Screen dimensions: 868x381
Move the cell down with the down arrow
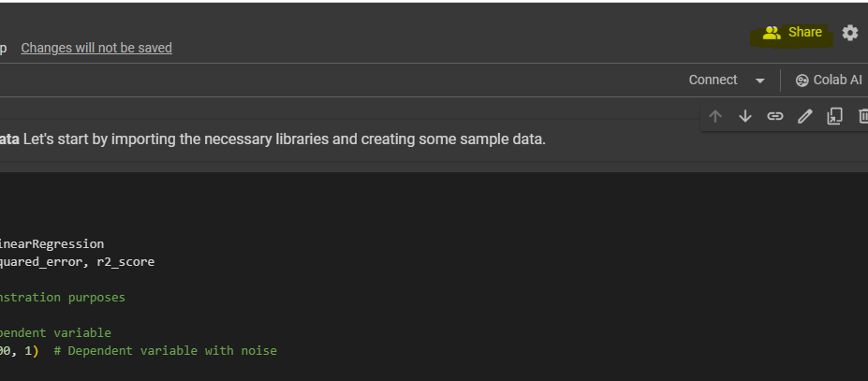(745, 116)
